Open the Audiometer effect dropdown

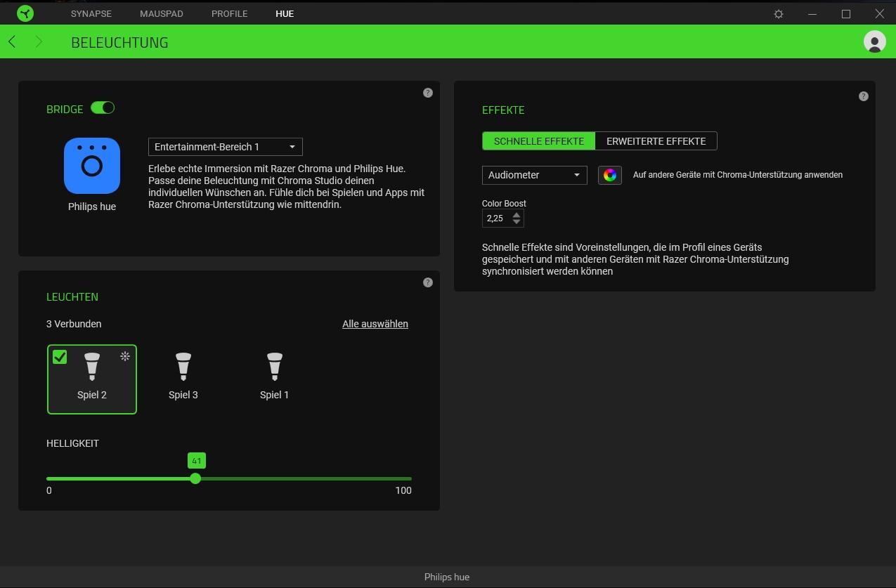535,175
